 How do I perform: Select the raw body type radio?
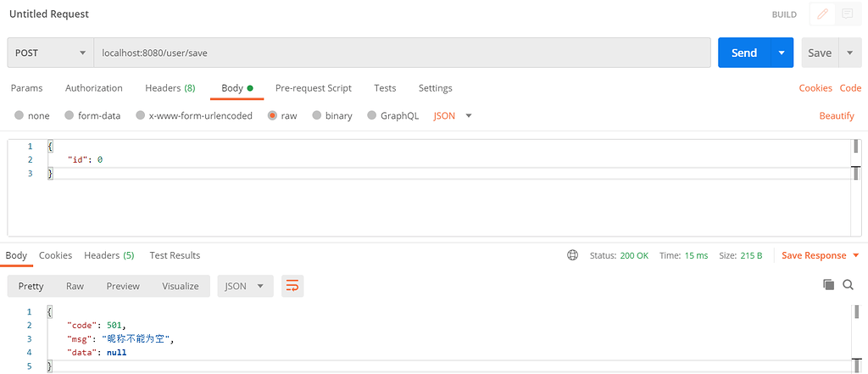(273, 116)
